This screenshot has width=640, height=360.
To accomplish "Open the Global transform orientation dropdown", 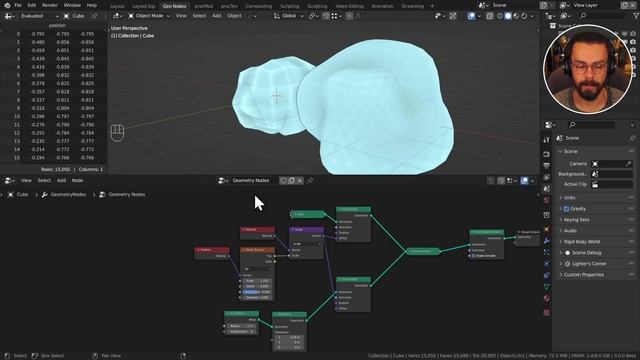I will 289,16.
